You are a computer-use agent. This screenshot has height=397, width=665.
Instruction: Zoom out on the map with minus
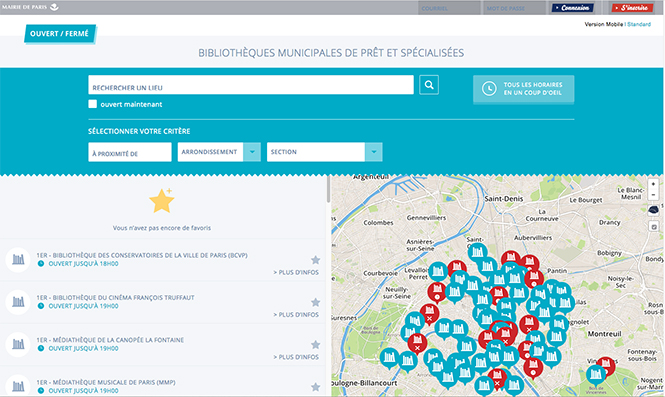pos(653,195)
